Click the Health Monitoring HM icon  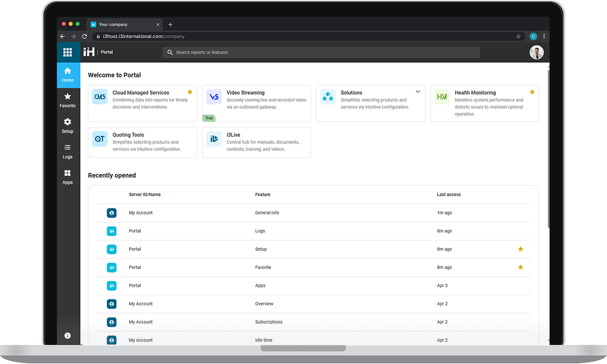(442, 97)
